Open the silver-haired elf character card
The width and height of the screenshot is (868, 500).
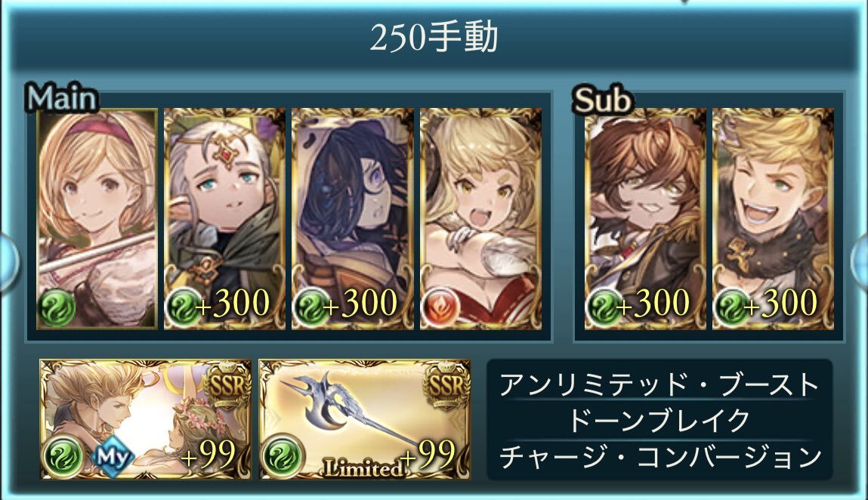pos(225,219)
